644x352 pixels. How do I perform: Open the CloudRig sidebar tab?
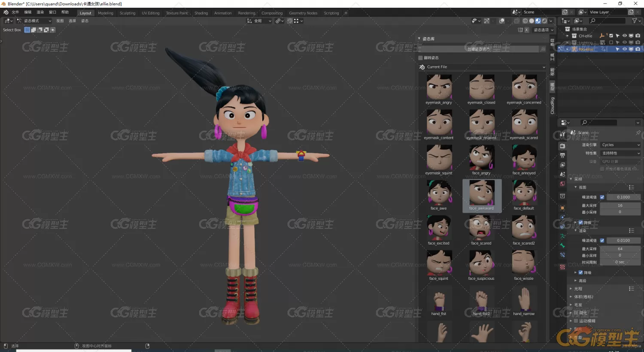click(553, 105)
